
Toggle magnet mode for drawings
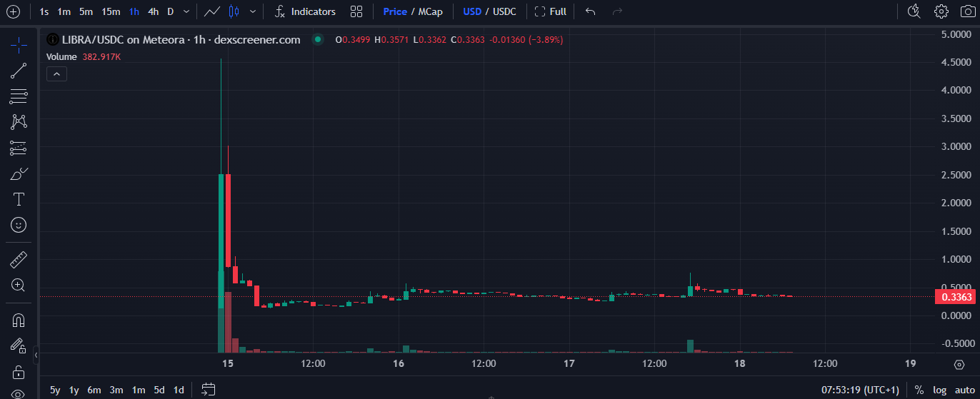point(19,320)
